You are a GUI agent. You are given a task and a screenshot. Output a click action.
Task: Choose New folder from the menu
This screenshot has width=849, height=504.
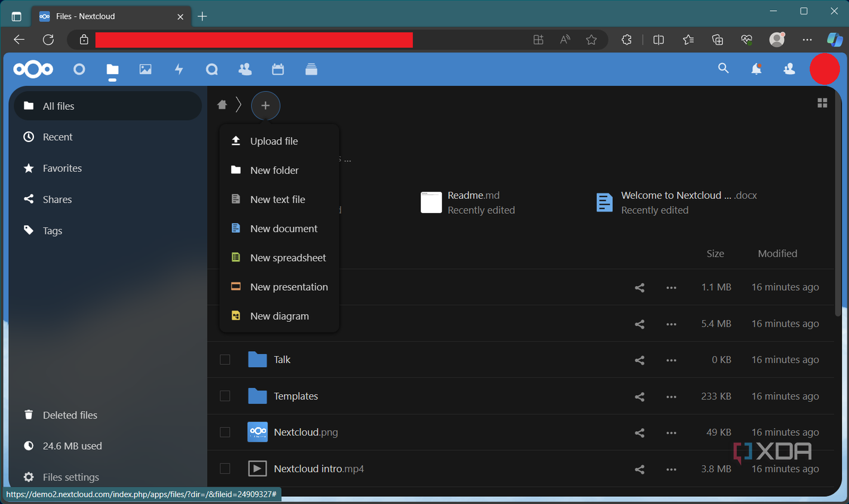[279, 170]
